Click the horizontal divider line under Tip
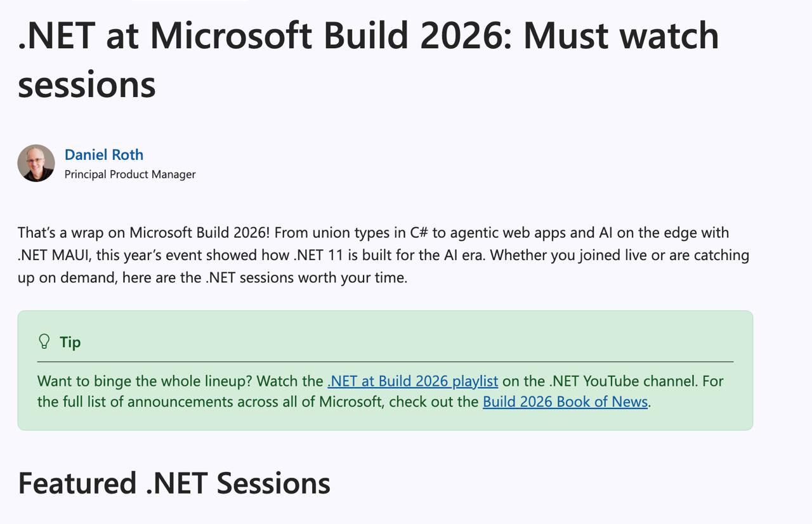Screen dimensions: 812x524 (385, 362)
